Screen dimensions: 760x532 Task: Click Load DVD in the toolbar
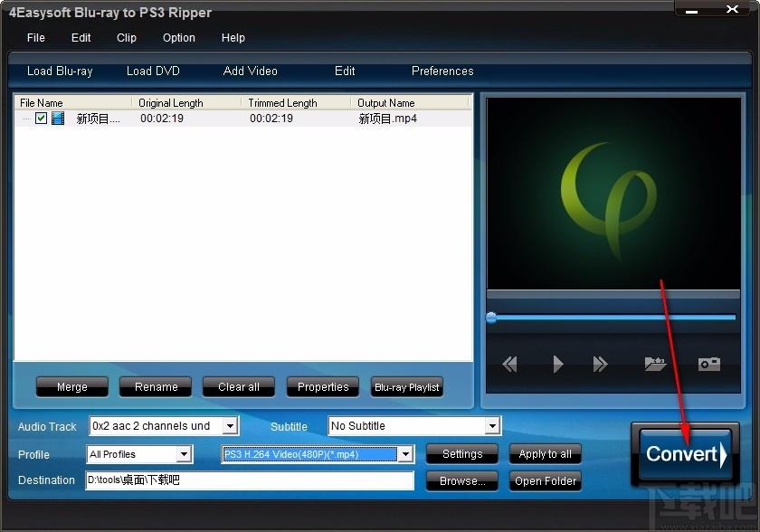pos(153,71)
